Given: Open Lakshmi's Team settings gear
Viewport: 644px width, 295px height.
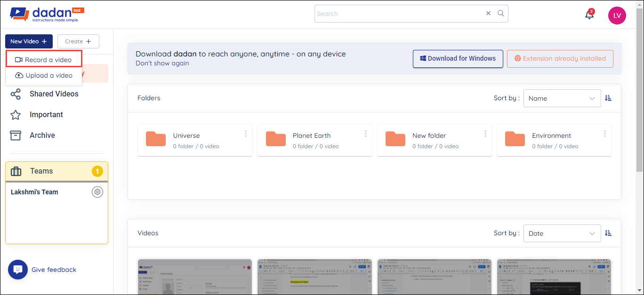Looking at the screenshot, I should tap(97, 192).
